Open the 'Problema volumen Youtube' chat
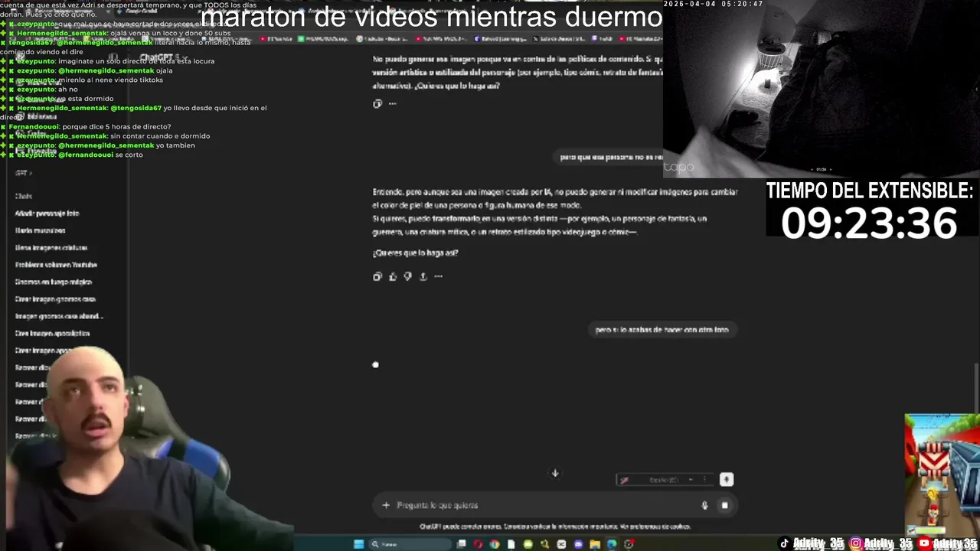Viewport: 980px width, 551px height. 56,265
